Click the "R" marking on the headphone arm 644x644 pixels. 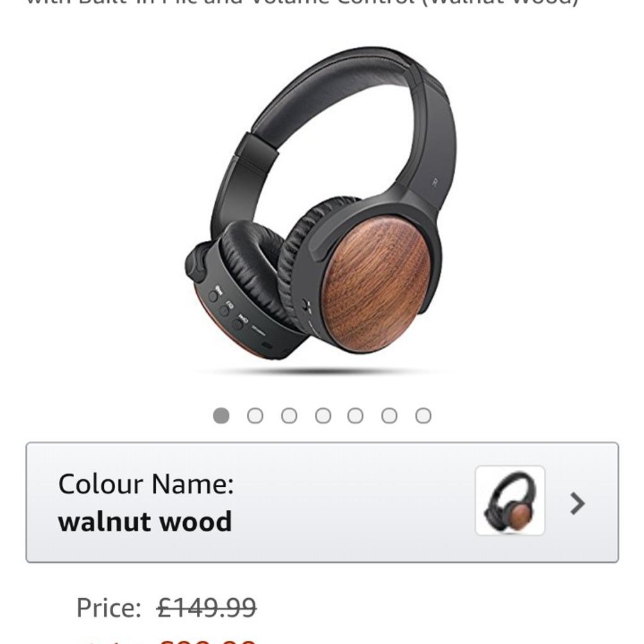(435, 183)
